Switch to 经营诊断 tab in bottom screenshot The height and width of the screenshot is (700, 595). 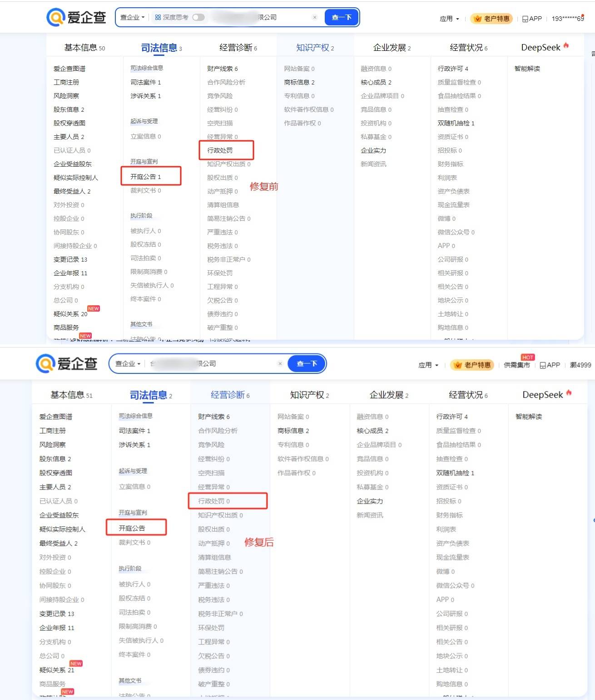click(x=230, y=395)
